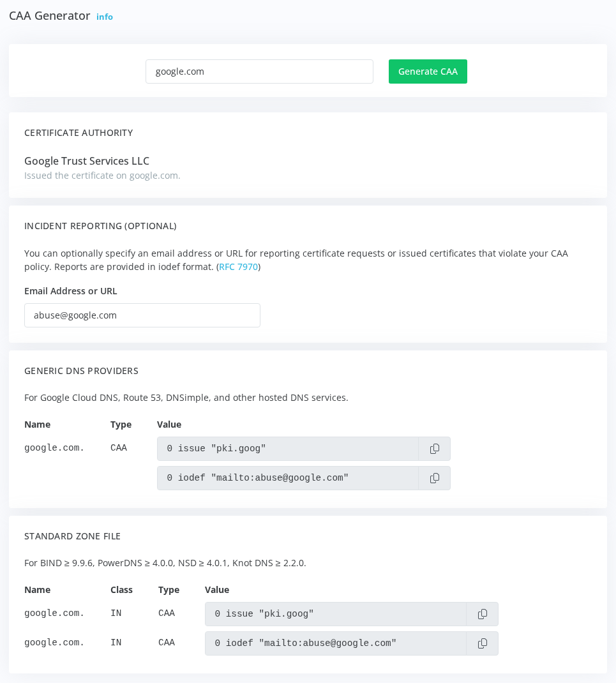Viewport: 616px width, 683px height.
Task: Open the RFC 7970 link
Action: [238, 267]
